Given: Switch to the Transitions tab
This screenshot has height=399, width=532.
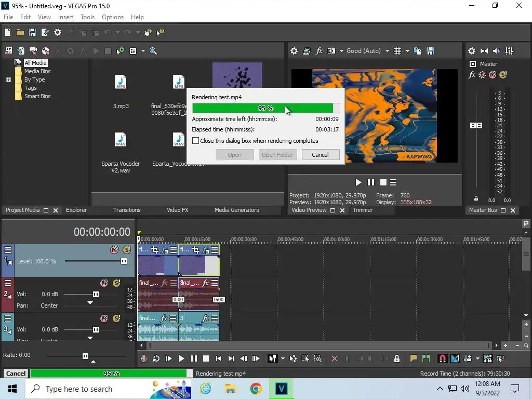Looking at the screenshot, I should coord(127,210).
